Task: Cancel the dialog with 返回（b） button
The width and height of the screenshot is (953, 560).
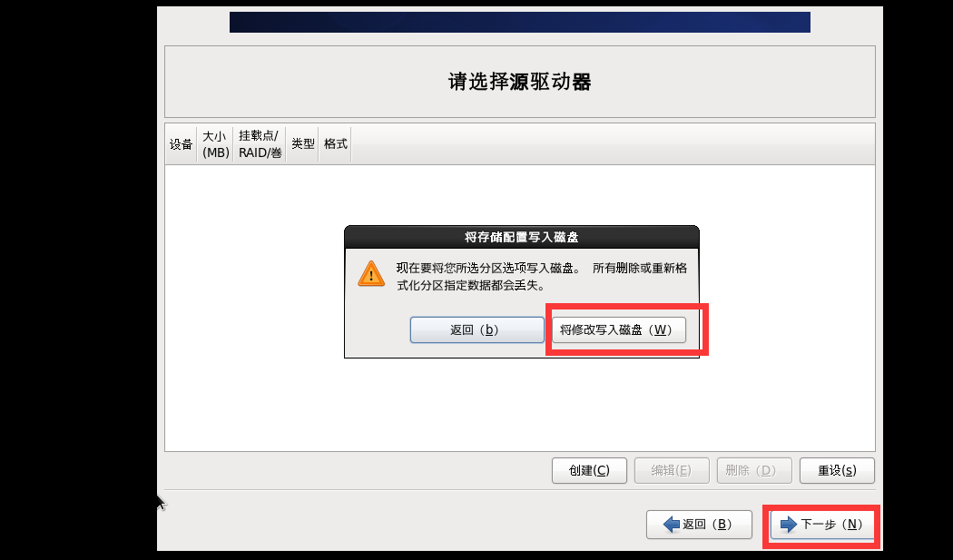Action: [477, 329]
